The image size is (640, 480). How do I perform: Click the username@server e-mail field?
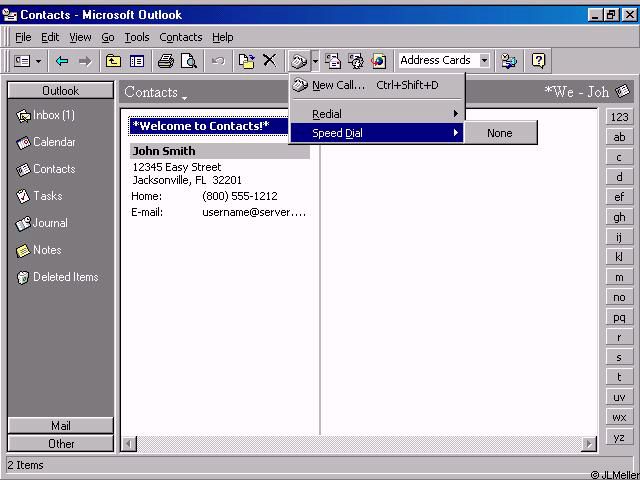254,213
